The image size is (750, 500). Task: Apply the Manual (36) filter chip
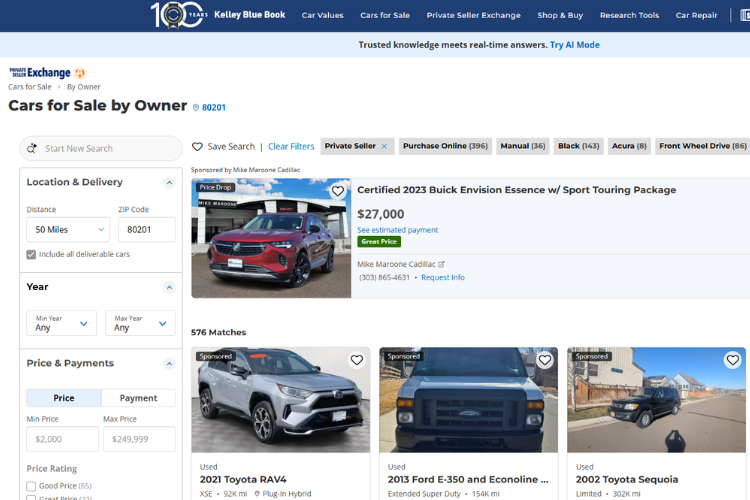point(523,146)
